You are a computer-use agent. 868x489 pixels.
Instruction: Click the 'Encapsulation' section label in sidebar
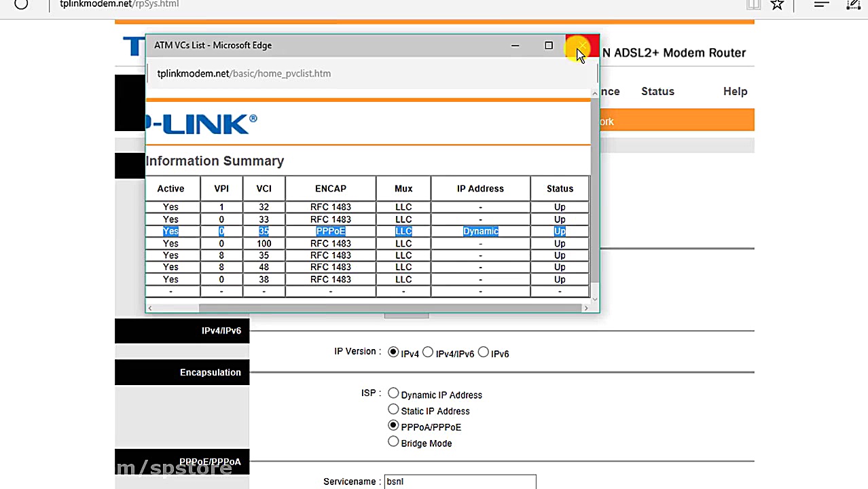211,373
